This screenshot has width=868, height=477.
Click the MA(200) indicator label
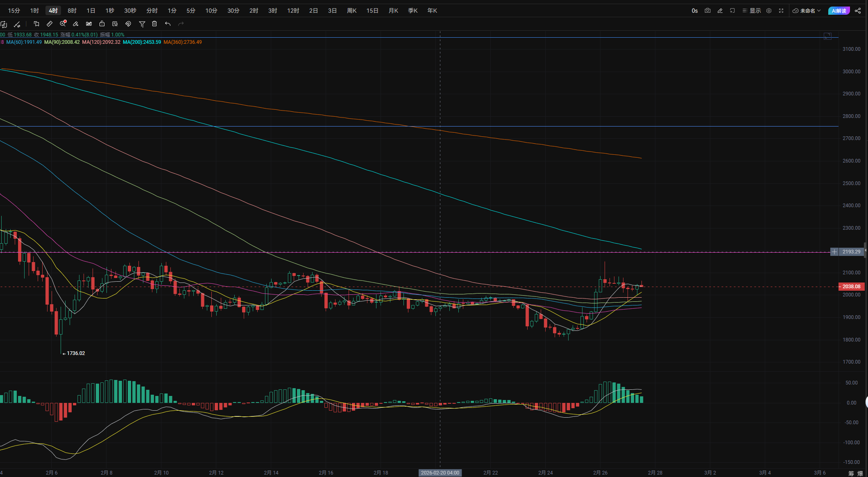pyautogui.click(x=142, y=42)
